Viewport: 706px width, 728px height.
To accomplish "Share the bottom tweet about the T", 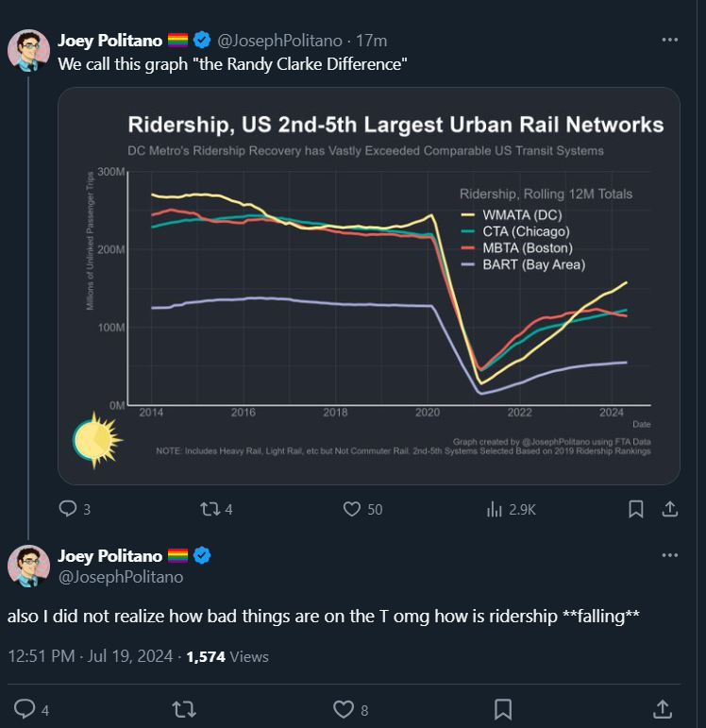I will [x=663, y=709].
